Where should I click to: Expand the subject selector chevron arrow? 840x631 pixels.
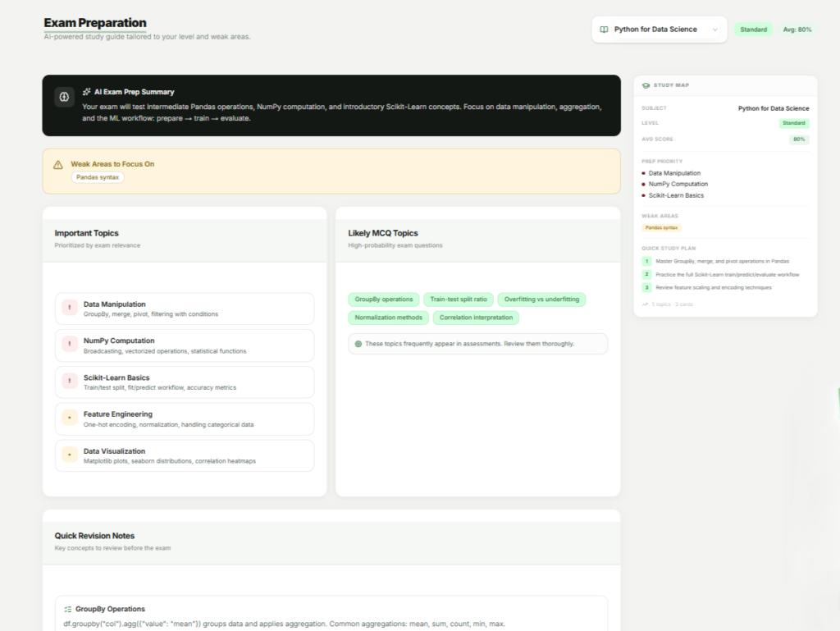(714, 30)
